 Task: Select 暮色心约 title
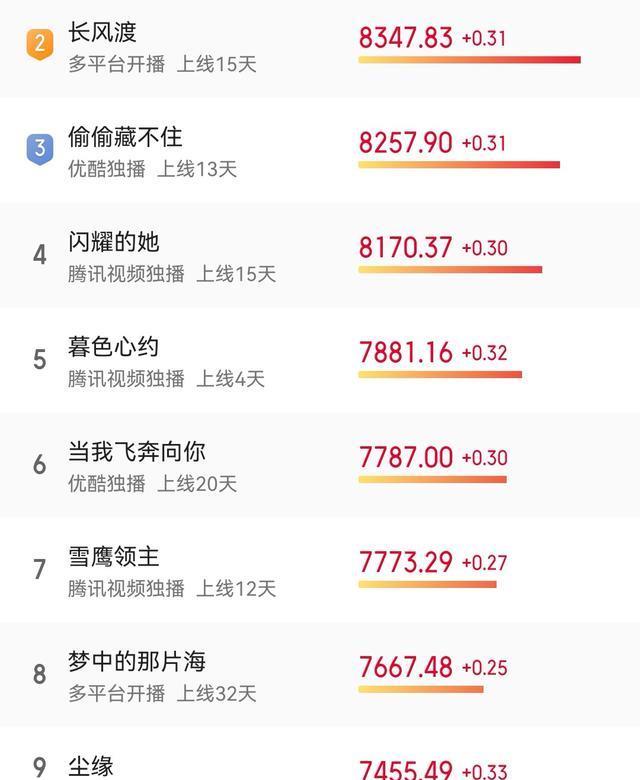point(114,347)
